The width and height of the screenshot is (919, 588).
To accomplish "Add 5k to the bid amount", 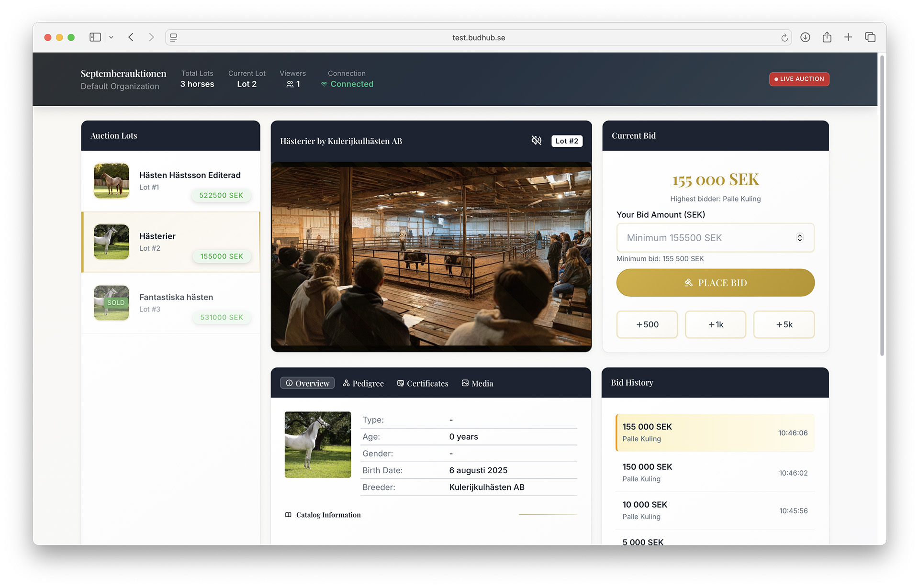I will point(784,324).
